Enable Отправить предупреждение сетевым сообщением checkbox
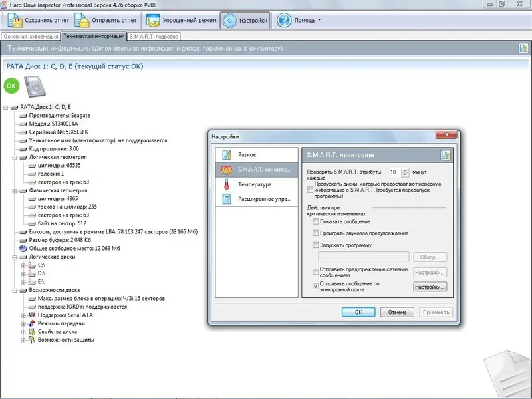Viewport: 532px width, 399px height. [x=315, y=272]
